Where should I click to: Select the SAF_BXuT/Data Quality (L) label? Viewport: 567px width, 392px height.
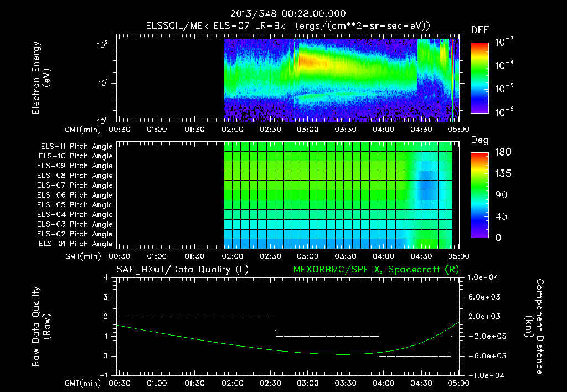tap(183, 270)
